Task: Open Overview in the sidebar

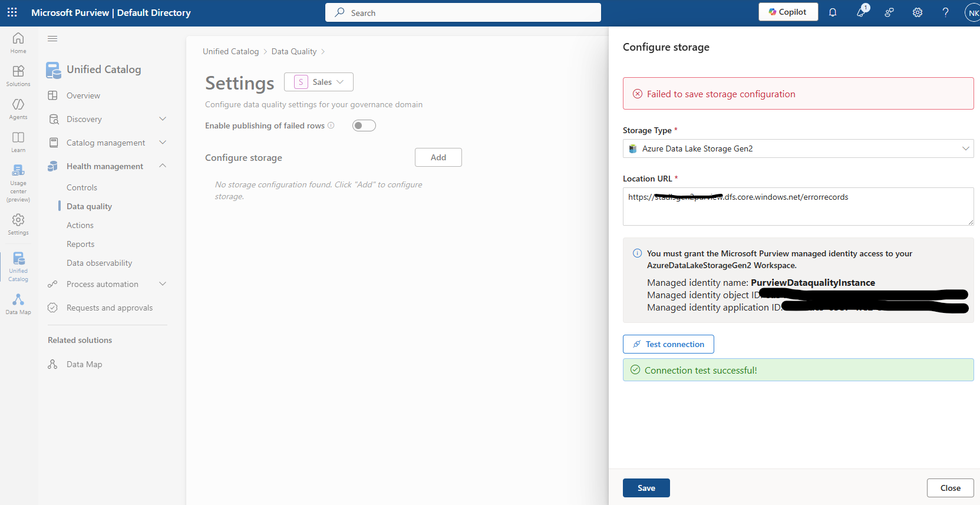Action: click(83, 95)
